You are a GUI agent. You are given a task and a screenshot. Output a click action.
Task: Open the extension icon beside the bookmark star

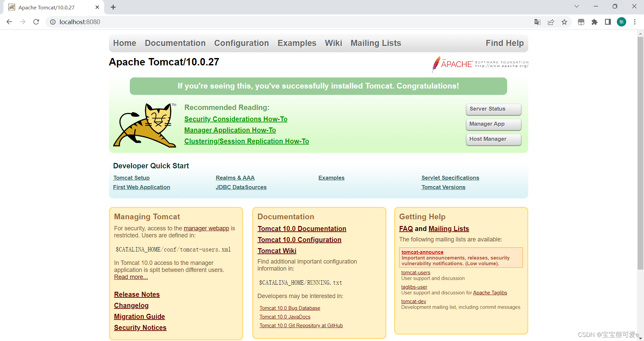(581, 22)
